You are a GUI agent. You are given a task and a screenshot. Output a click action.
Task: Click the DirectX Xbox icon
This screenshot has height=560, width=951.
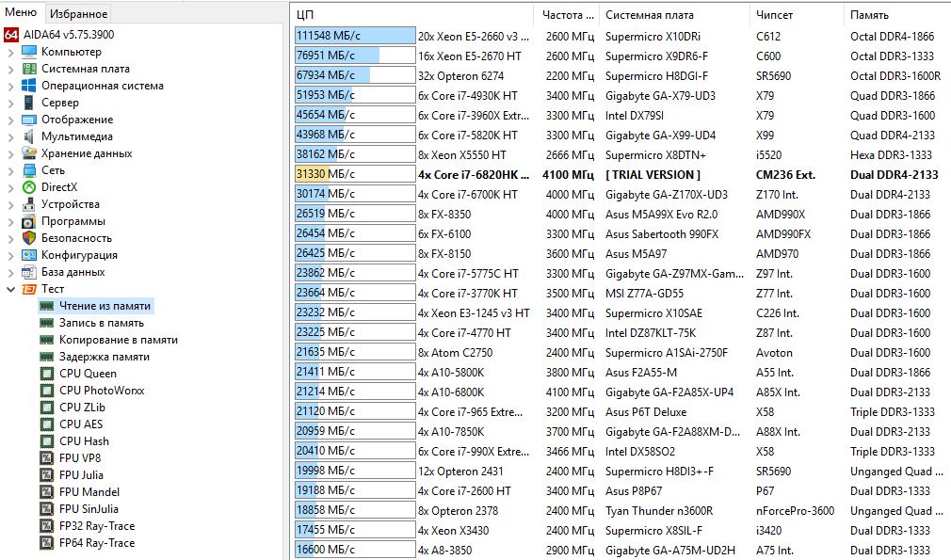click(29, 187)
